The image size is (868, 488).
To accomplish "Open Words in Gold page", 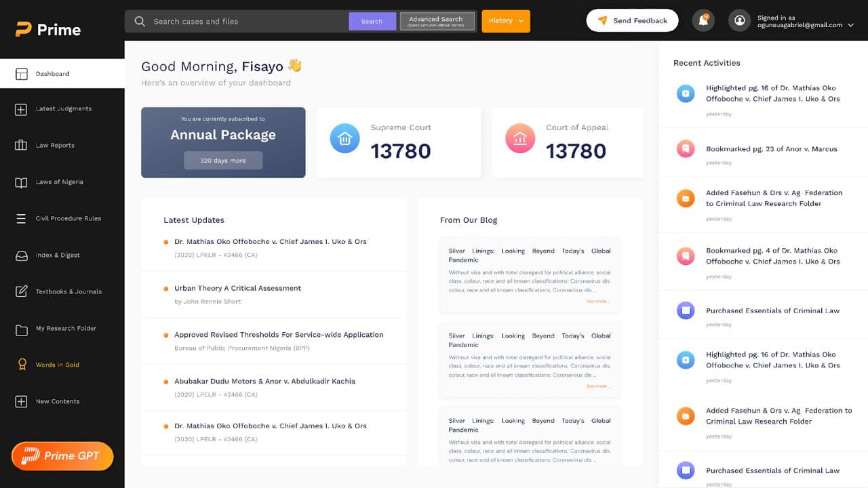I will (x=57, y=365).
